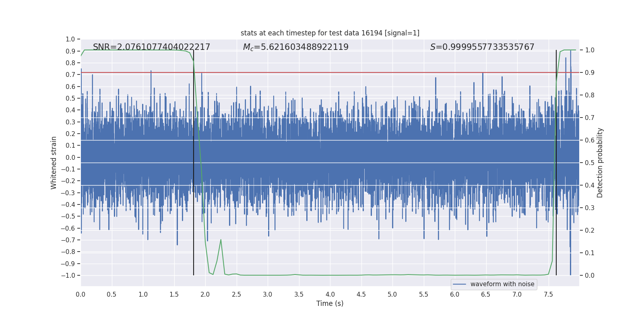Click the green curve's small peak near 2.25 s
This screenshot has width=644, height=322.
[x=221, y=240]
